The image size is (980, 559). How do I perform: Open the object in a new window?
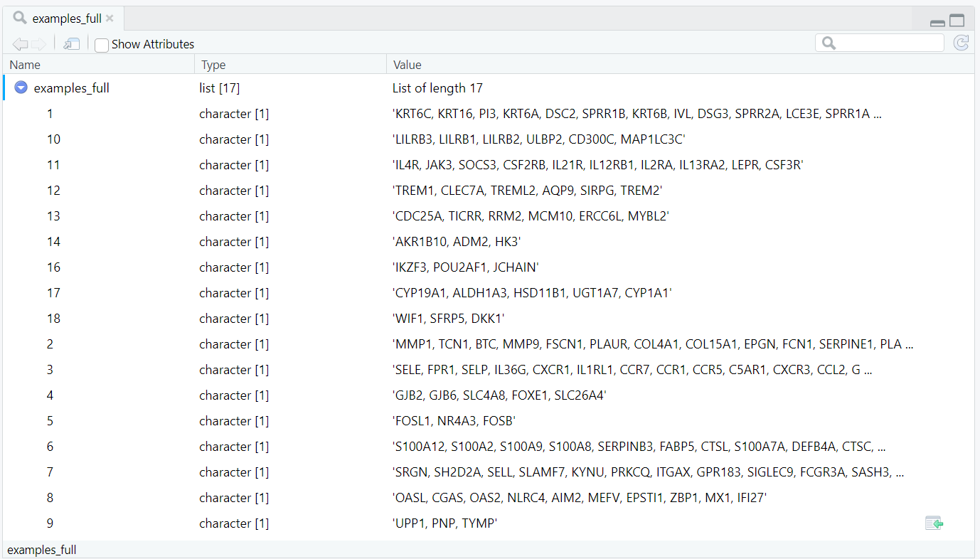(x=71, y=44)
